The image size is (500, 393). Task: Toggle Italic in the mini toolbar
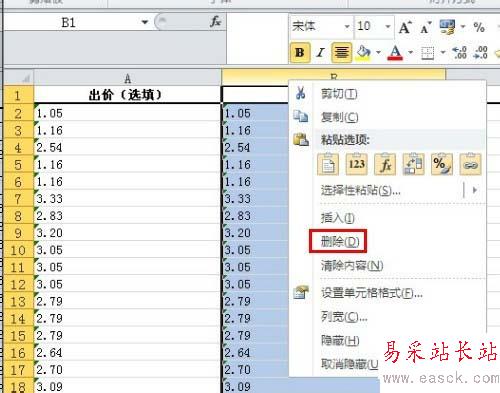(x=321, y=52)
